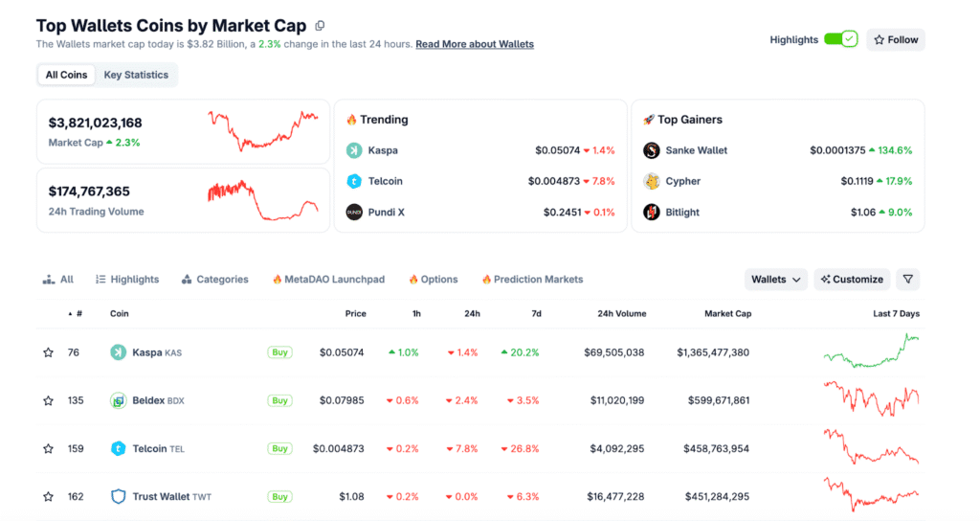Viewport: 980px width, 521px height.
Task: Toggle the favorite star for Telcoin
Action: [48, 448]
